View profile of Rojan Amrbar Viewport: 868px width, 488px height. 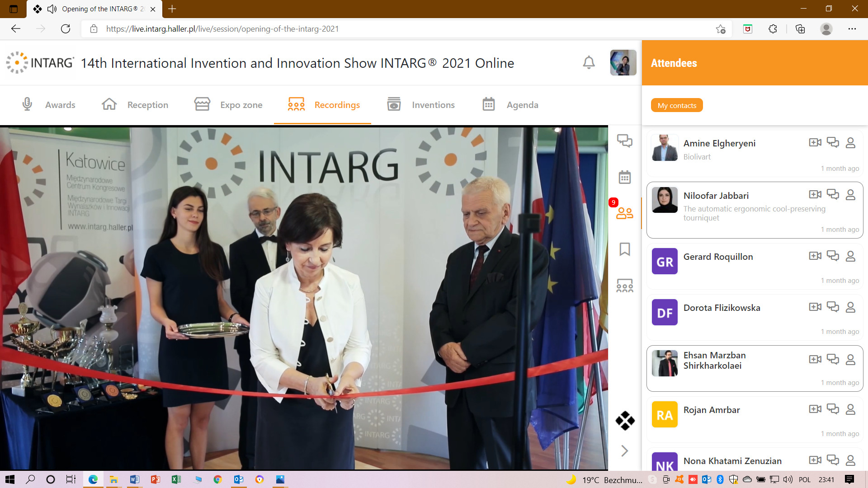click(x=850, y=409)
